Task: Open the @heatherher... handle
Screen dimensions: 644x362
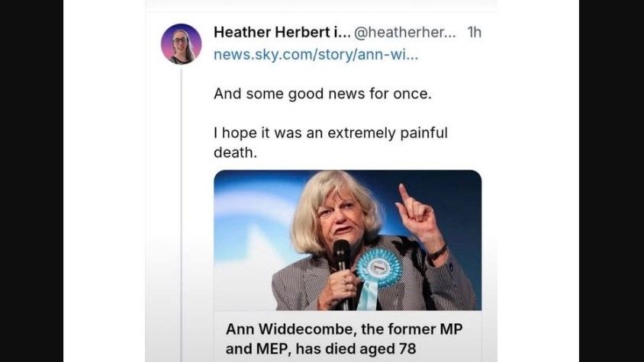Action: [405, 33]
